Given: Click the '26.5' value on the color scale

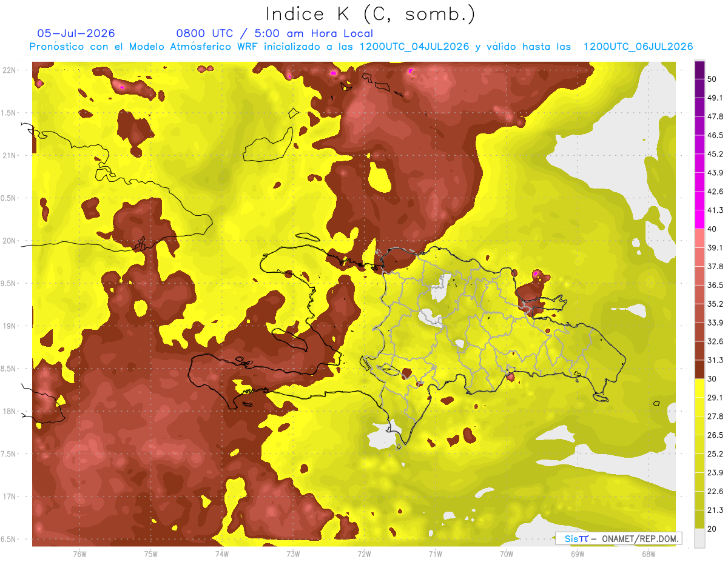Looking at the screenshot, I should pyautogui.click(x=715, y=435).
